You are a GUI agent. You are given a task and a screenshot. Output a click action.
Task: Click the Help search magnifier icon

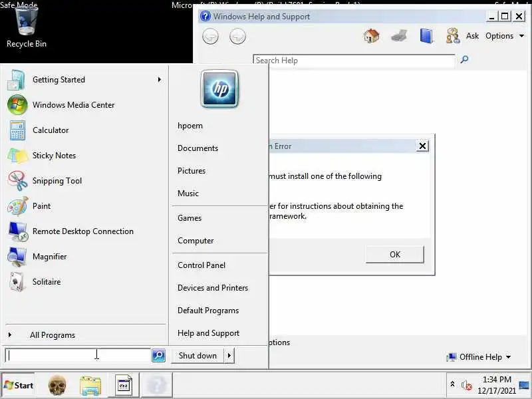click(x=464, y=60)
